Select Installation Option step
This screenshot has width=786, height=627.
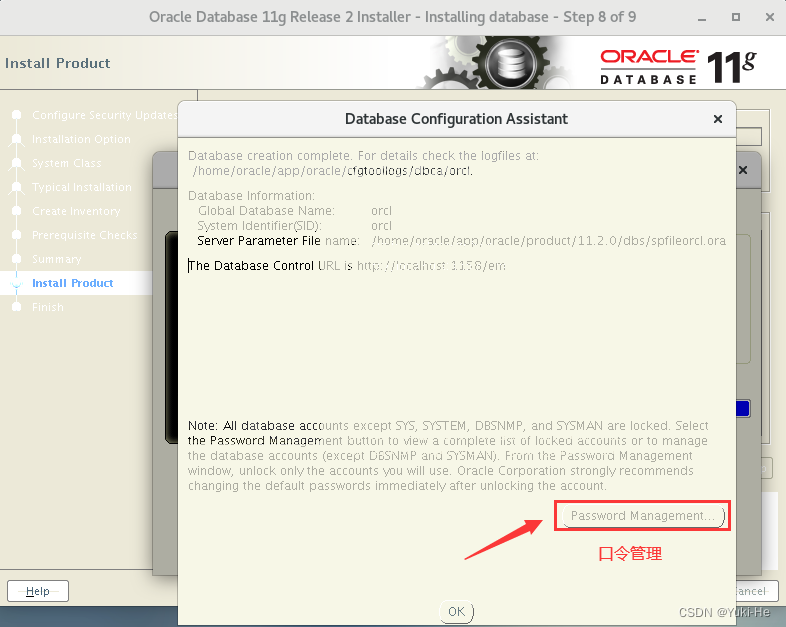(81, 139)
